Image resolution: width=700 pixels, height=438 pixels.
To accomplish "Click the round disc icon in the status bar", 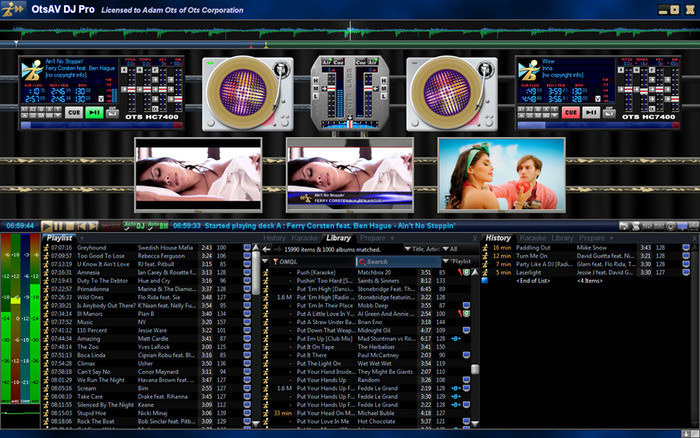I will (x=671, y=226).
